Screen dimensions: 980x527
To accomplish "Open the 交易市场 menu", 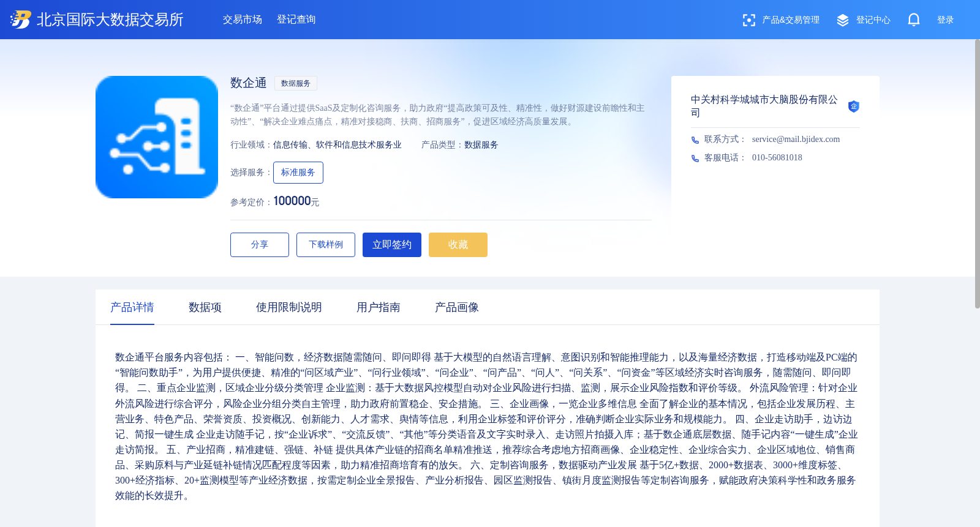I will pyautogui.click(x=243, y=20).
